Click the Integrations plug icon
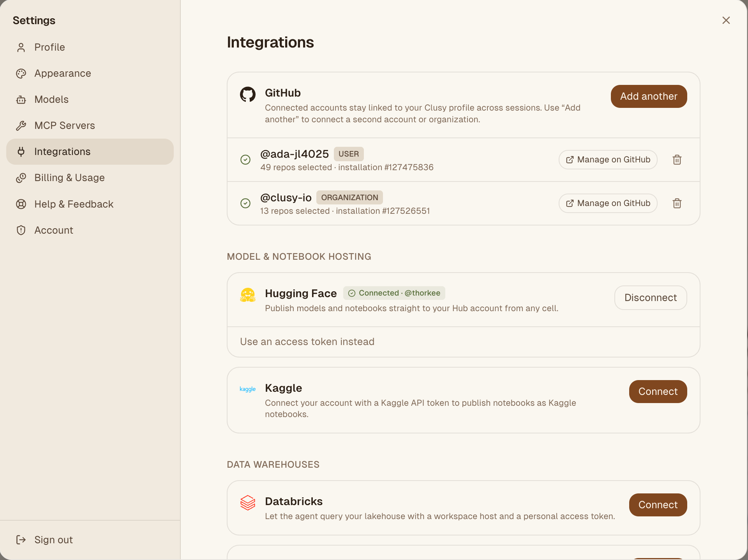 click(21, 152)
